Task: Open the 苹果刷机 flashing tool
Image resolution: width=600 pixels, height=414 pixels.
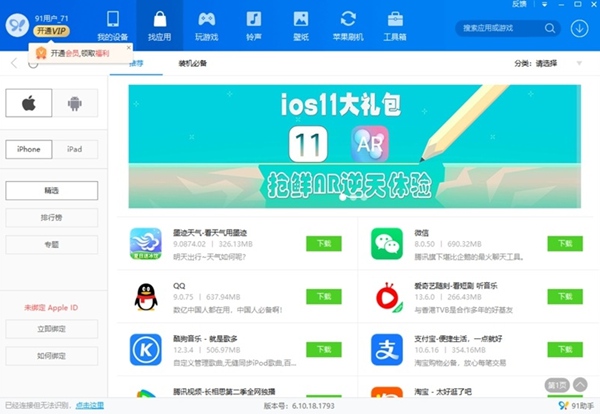Action: [x=349, y=25]
